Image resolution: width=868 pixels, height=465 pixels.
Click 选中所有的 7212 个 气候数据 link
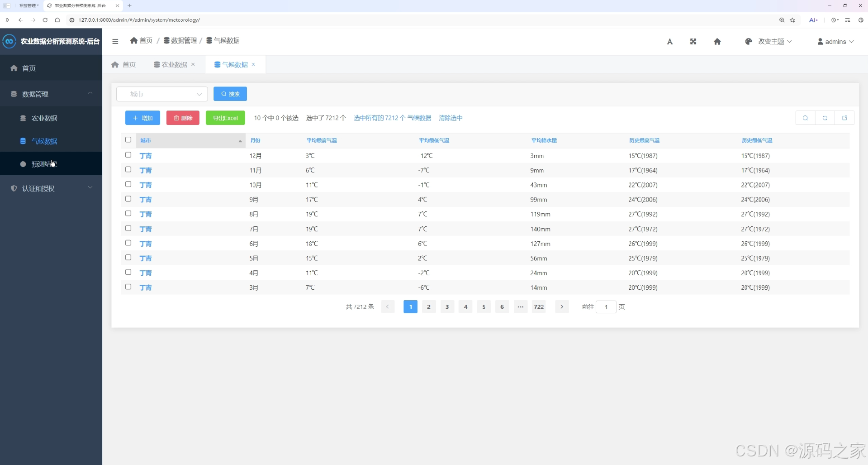[392, 118]
